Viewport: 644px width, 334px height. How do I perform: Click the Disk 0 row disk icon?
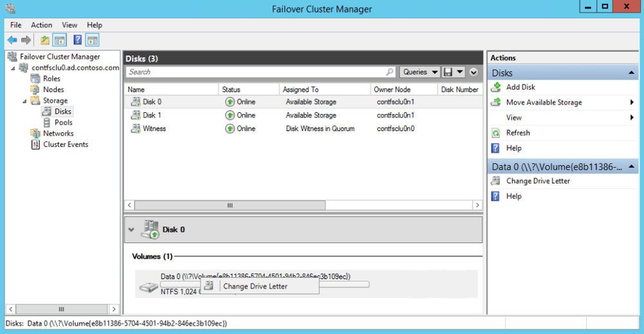tap(135, 102)
